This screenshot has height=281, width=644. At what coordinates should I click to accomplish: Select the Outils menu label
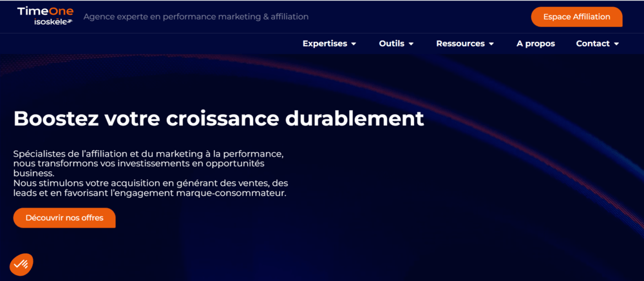[392, 44]
